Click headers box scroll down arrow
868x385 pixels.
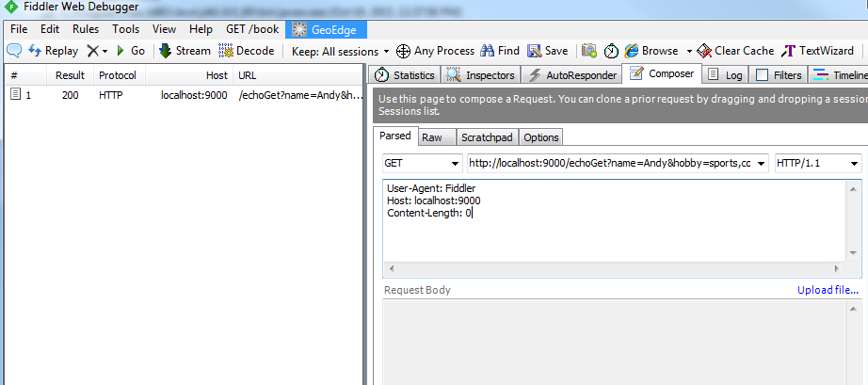click(853, 253)
